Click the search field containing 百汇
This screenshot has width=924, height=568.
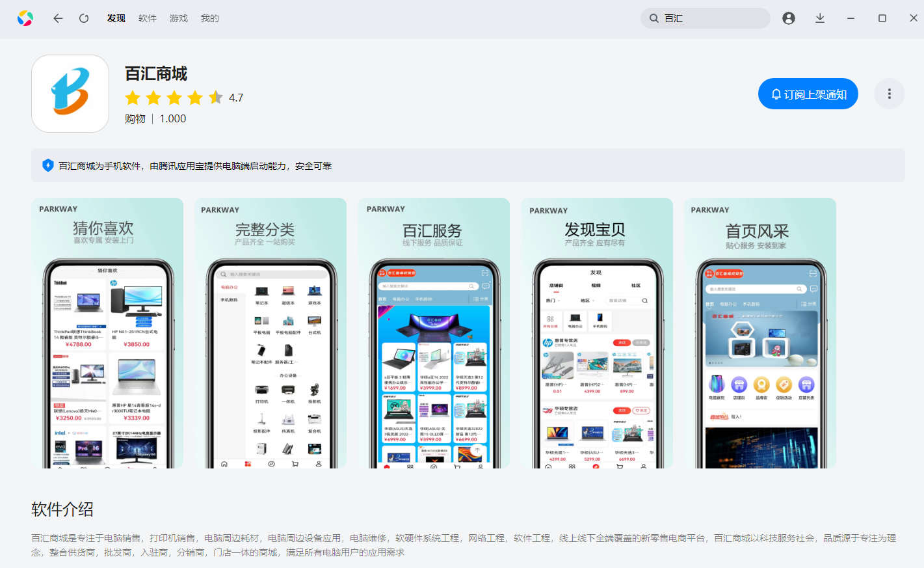point(712,18)
